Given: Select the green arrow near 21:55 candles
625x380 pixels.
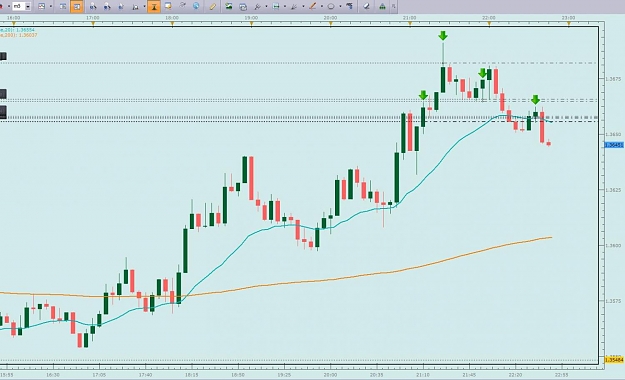Looking at the screenshot, I should coord(483,73).
